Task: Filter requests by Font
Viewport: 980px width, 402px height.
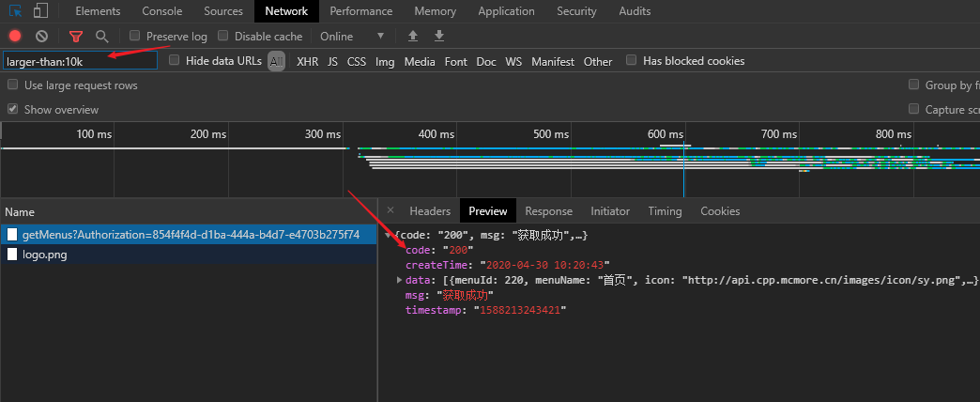Action: coord(455,61)
